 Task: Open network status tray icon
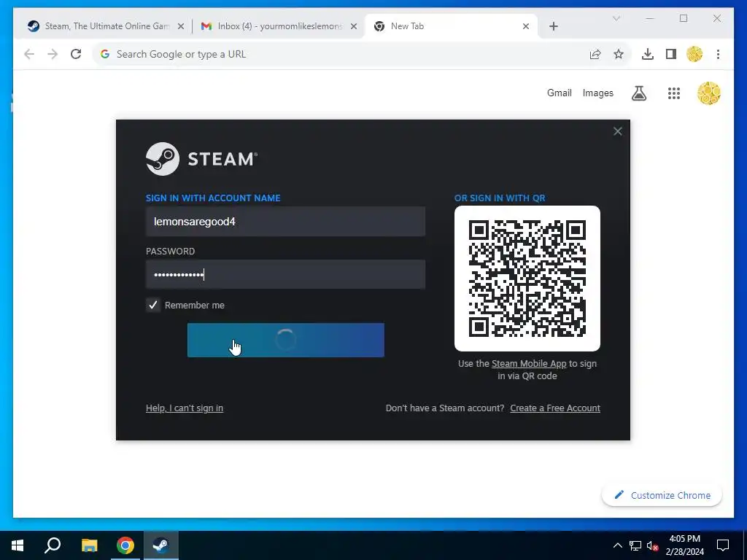[635, 545]
